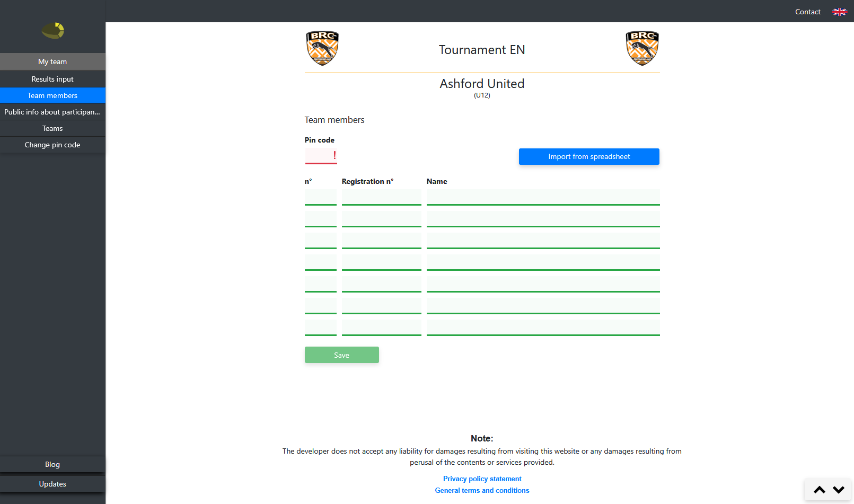Click the Registration n° column header
This screenshot has height=504, width=854.
click(367, 181)
